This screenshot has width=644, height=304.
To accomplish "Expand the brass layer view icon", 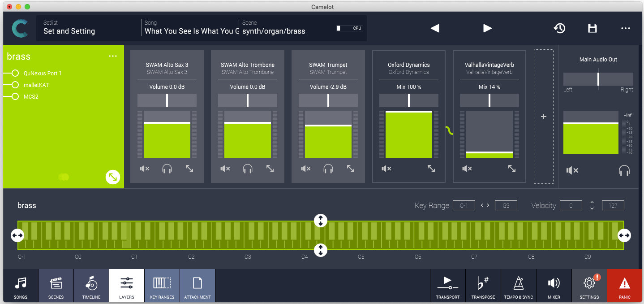I will pos(113,177).
